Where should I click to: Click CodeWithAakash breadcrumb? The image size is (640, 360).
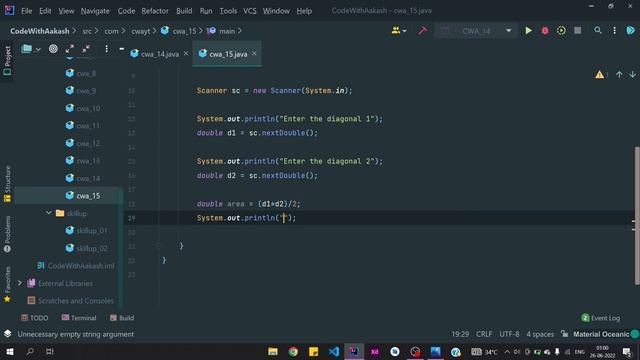click(x=40, y=31)
